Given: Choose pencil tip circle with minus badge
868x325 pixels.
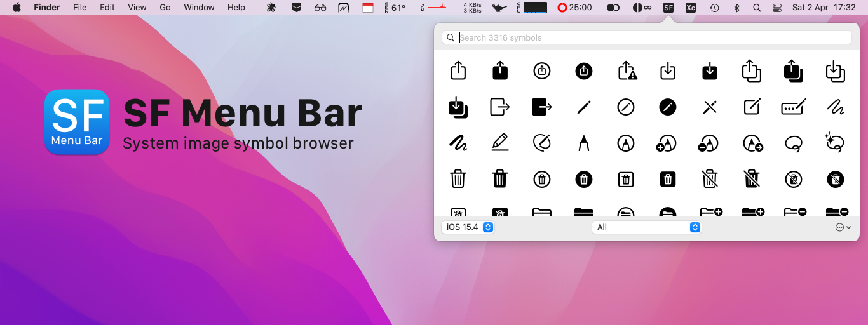Looking at the screenshot, I should [x=709, y=144].
